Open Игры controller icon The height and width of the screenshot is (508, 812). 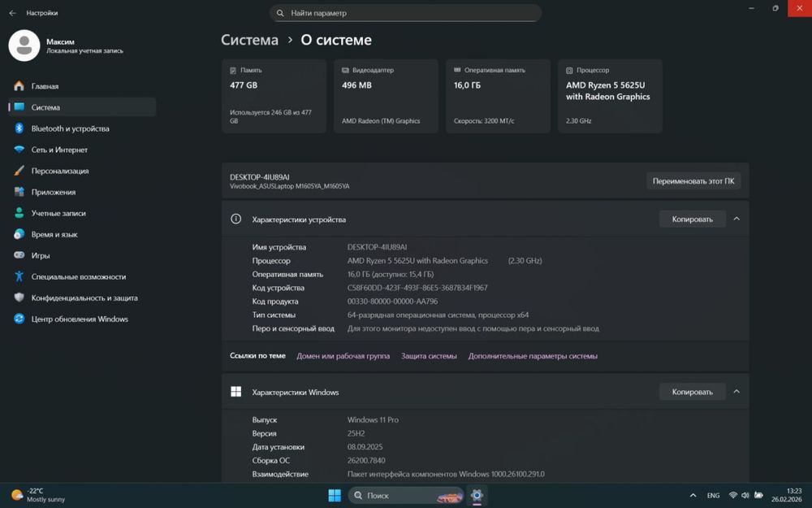click(19, 255)
